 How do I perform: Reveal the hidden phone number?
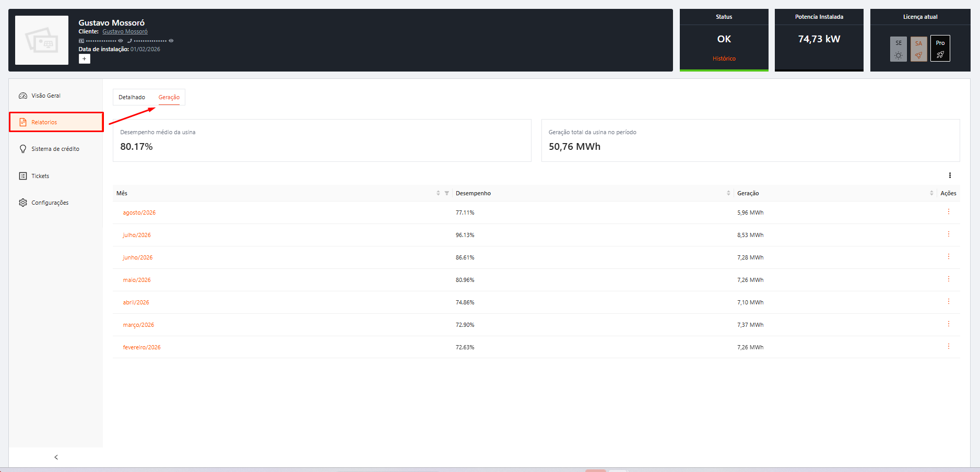[171, 41]
